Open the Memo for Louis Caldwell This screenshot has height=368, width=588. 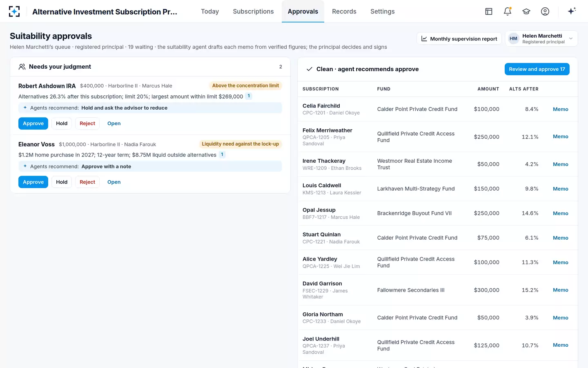click(561, 189)
